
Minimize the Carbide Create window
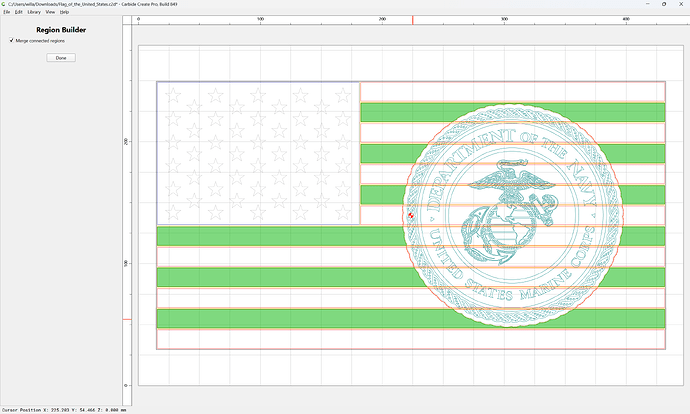(x=647, y=4)
